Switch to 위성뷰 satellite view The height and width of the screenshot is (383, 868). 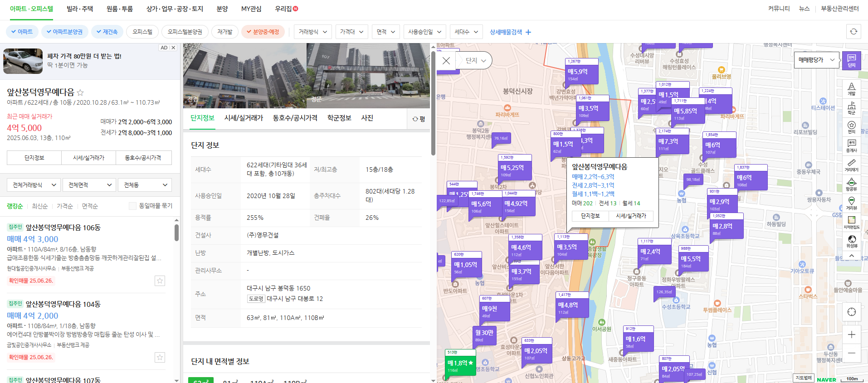coord(851,241)
